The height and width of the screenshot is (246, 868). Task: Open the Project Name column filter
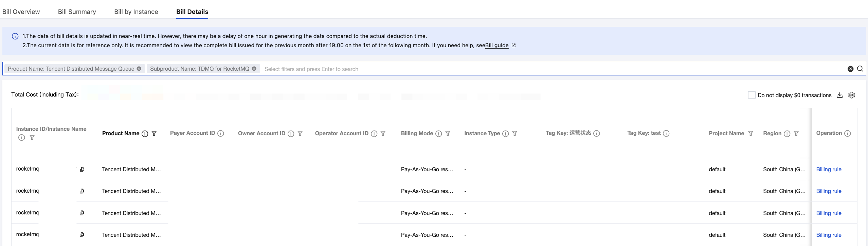[x=751, y=134]
